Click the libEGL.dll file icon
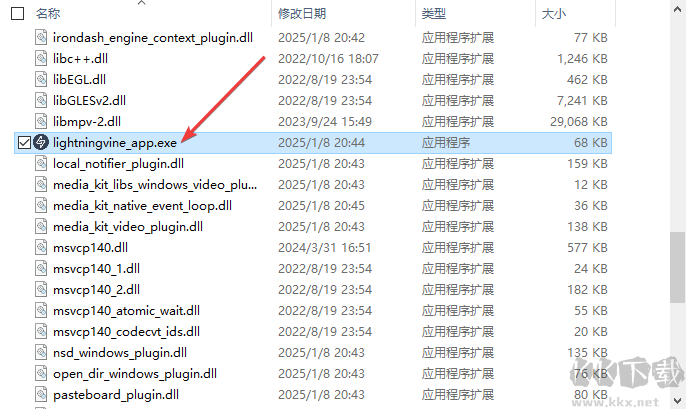The image size is (686, 409). tap(41, 79)
